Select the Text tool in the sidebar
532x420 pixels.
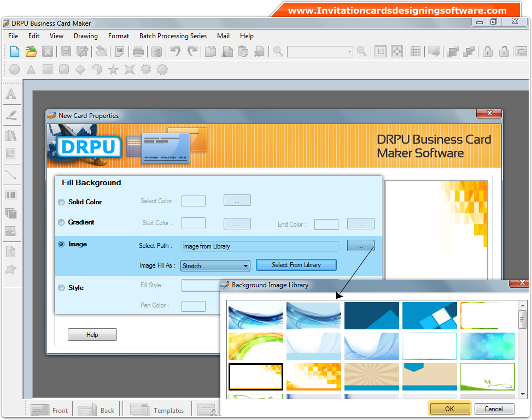[12, 94]
